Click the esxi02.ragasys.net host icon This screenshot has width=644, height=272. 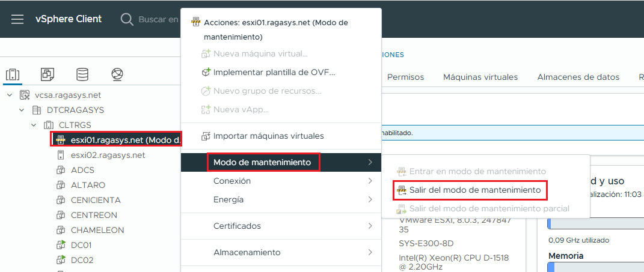pos(61,155)
